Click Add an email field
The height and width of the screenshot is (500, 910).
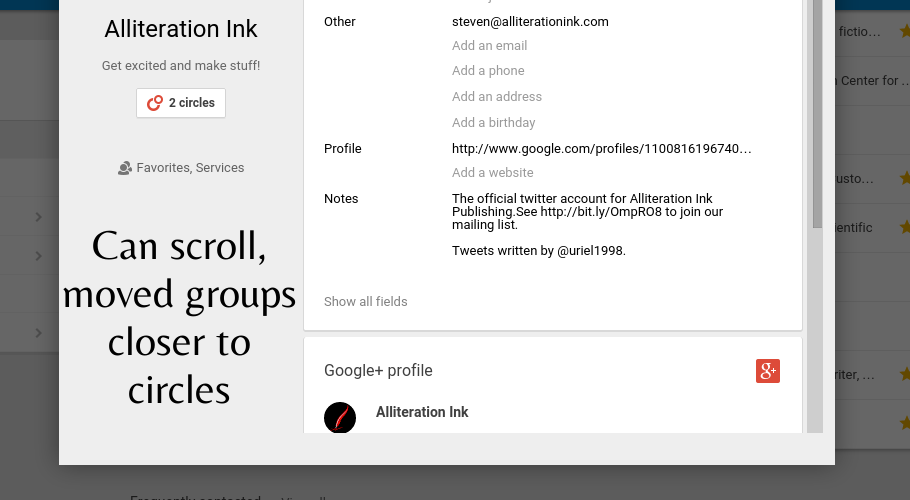[x=489, y=46]
